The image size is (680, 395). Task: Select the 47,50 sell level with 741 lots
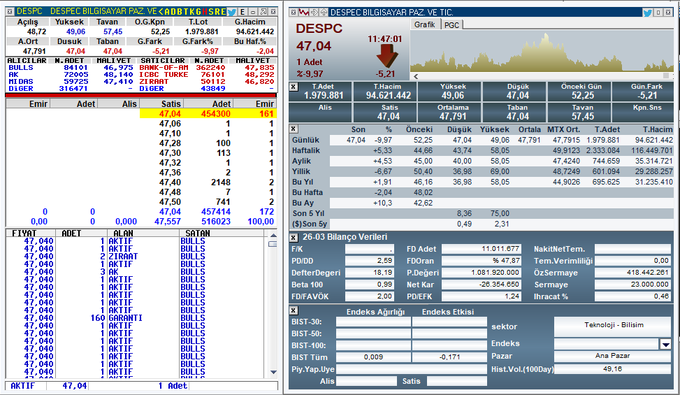(x=208, y=202)
